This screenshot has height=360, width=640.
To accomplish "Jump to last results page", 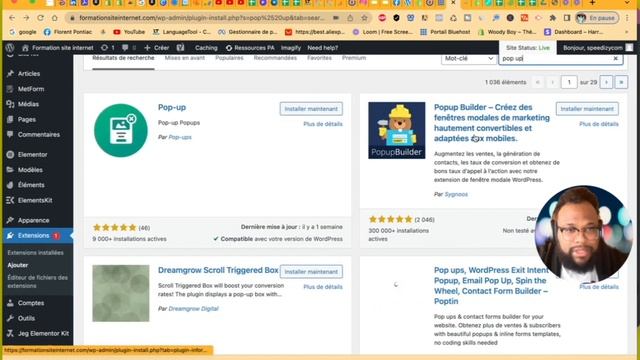I will [x=621, y=82].
